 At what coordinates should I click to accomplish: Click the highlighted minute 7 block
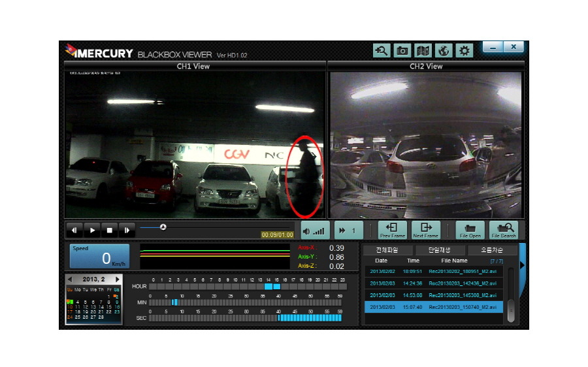coord(174,302)
